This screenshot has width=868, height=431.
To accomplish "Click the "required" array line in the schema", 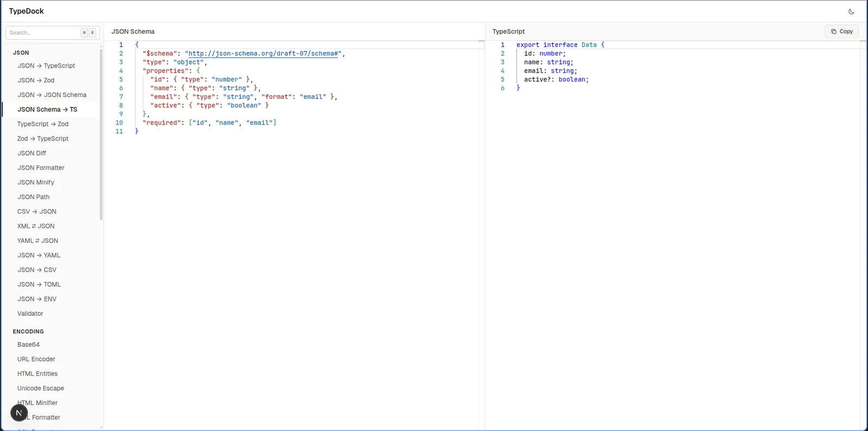I will click(x=209, y=123).
